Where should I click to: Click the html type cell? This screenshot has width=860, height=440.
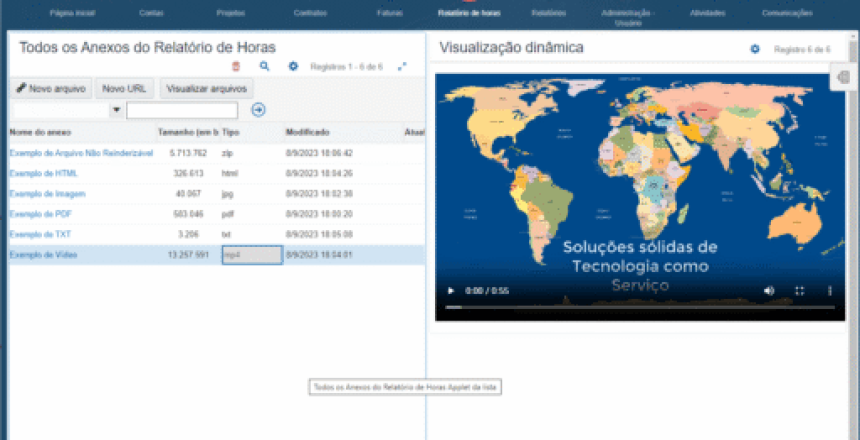click(x=229, y=173)
